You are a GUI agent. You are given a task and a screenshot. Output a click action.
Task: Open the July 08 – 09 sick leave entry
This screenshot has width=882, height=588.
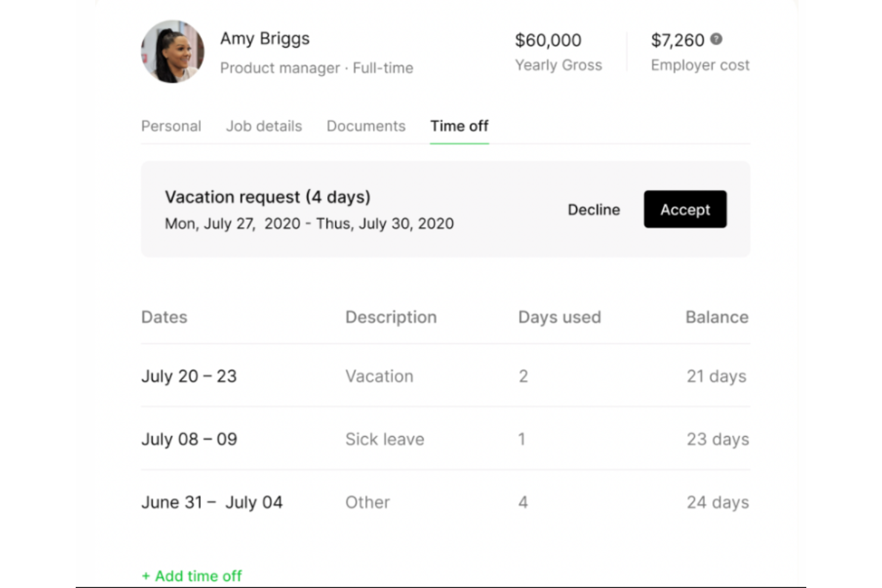[189, 439]
